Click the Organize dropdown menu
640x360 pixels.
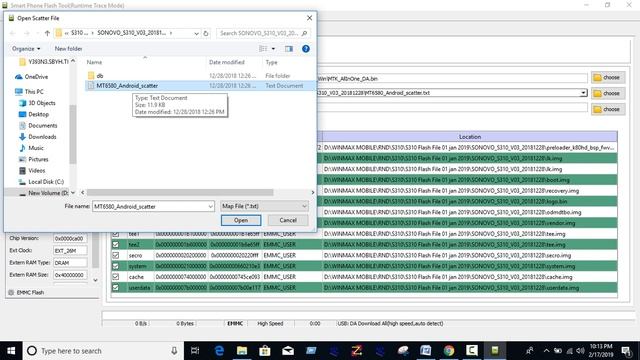(x=26, y=49)
